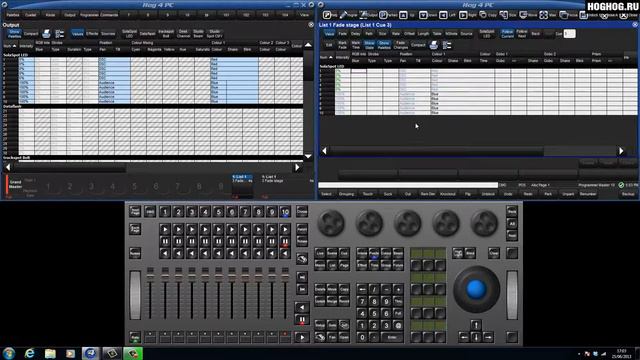This screenshot has height=360, width=640.
Task: Click the Right window icon in the top toolbar
Action: (x=463, y=15)
